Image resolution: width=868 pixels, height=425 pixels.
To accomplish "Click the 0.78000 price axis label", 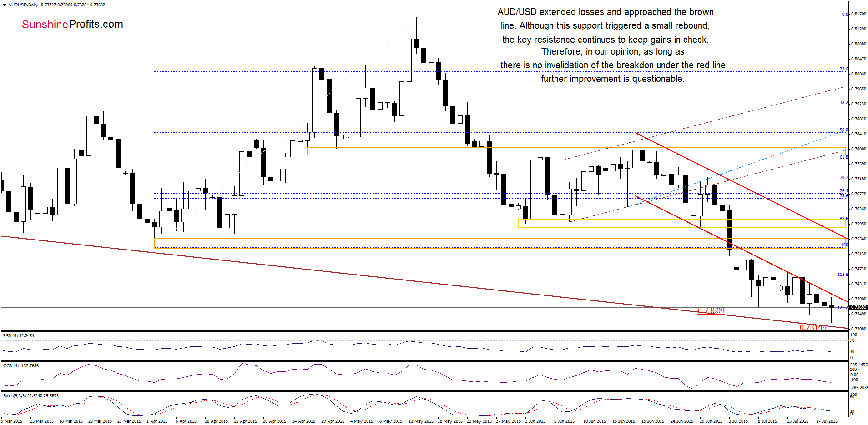I will pyautogui.click(x=858, y=149).
